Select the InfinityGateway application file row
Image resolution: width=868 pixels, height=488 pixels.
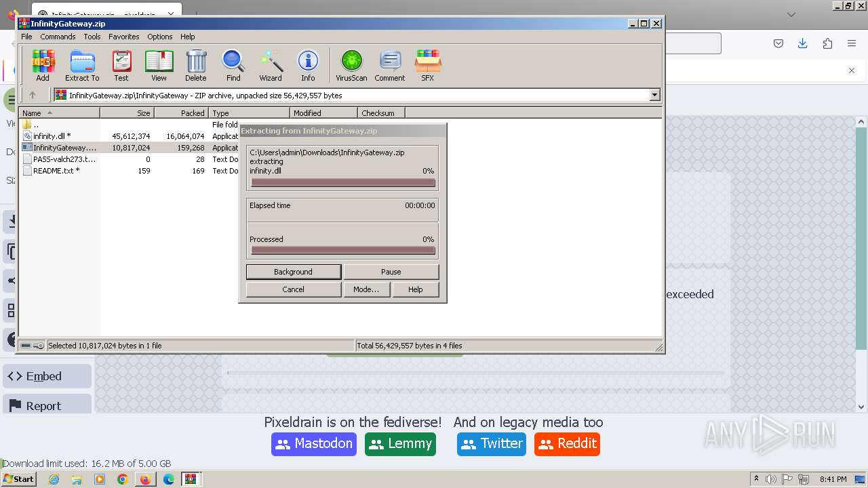tap(129, 148)
